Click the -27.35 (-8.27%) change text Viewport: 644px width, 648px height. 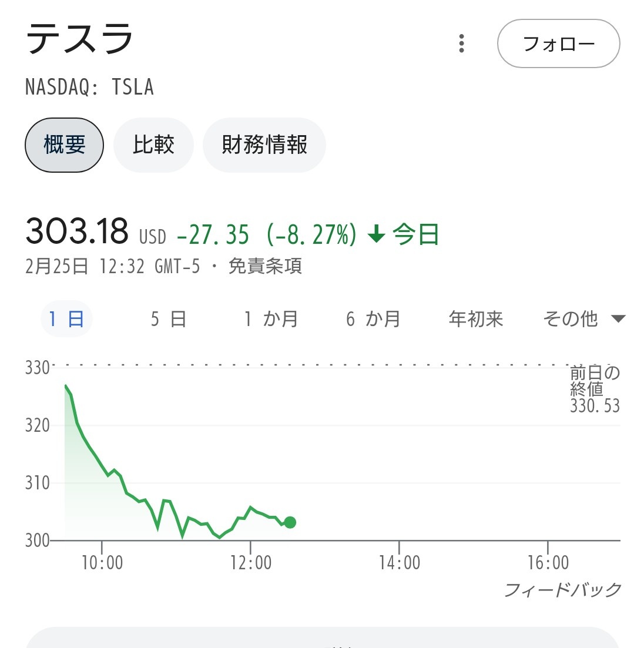point(266,235)
